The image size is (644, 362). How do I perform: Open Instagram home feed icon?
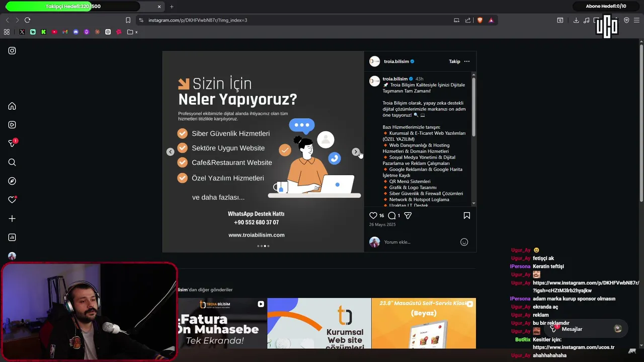coord(12,106)
